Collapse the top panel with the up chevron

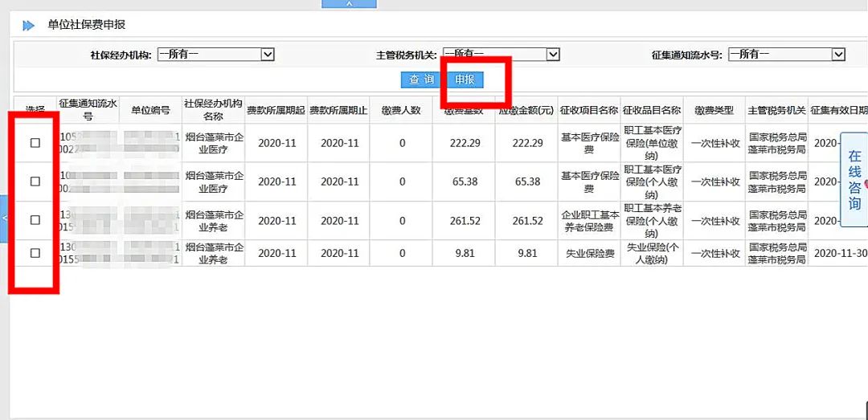click(x=350, y=3)
